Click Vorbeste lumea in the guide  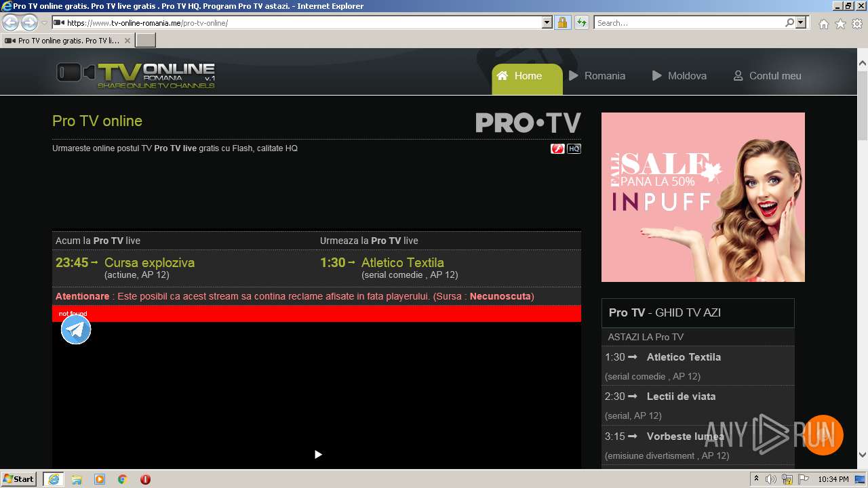point(685,436)
